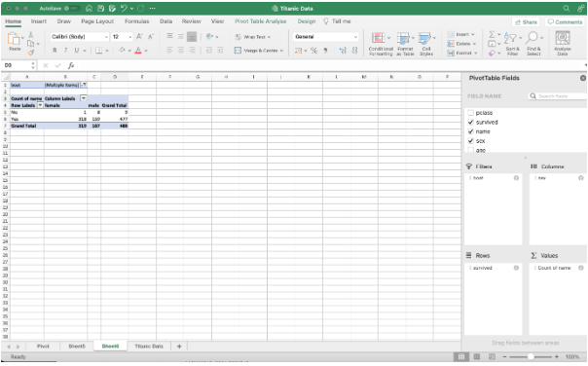Viewport: 588px width, 366px height.
Task: Open Find & Select
Action: point(533,44)
